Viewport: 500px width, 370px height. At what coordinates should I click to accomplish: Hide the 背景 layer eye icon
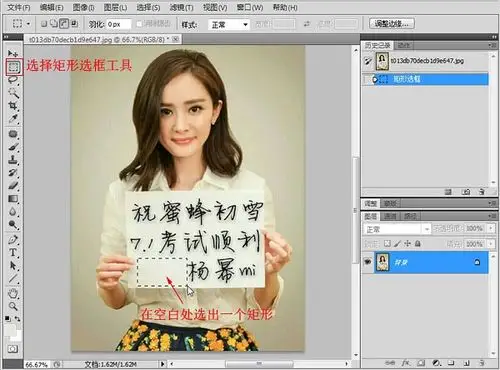click(x=368, y=262)
